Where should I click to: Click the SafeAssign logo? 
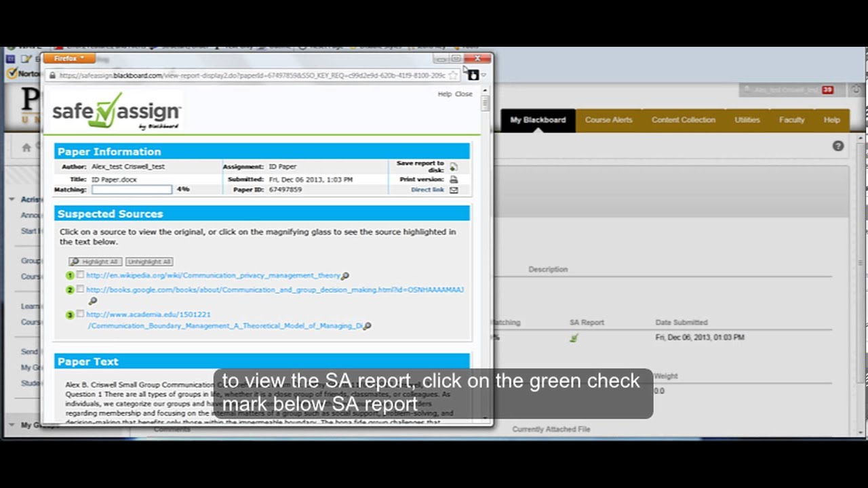[x=117, y=111]
